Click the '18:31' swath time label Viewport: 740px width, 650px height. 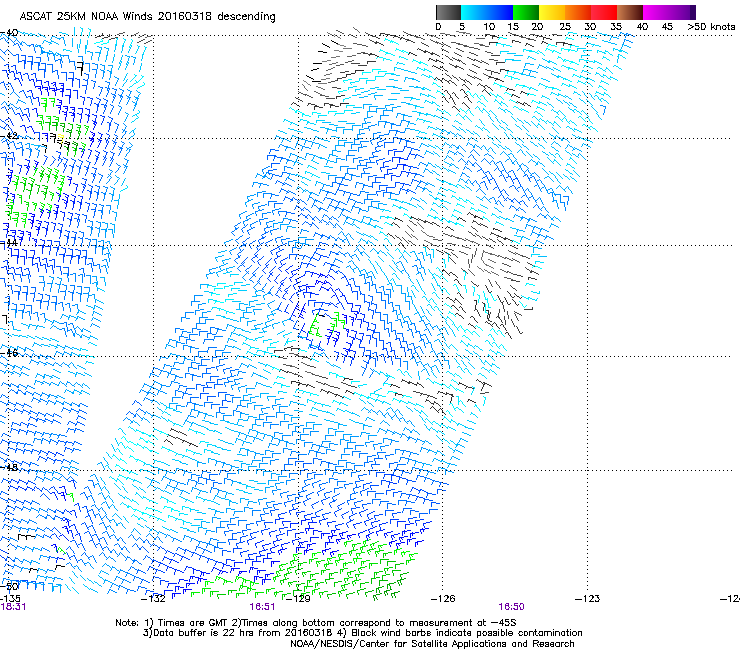pos(13,607)
